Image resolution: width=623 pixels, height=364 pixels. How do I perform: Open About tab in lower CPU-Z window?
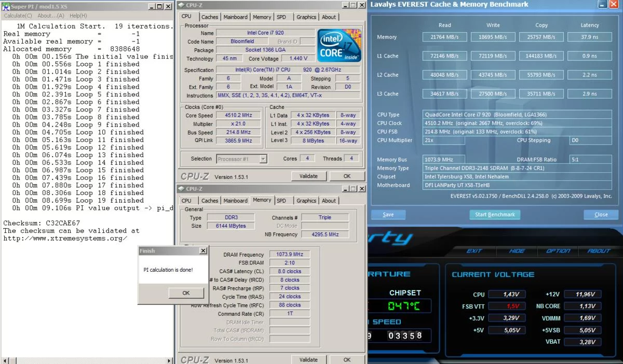click(329, 201)
